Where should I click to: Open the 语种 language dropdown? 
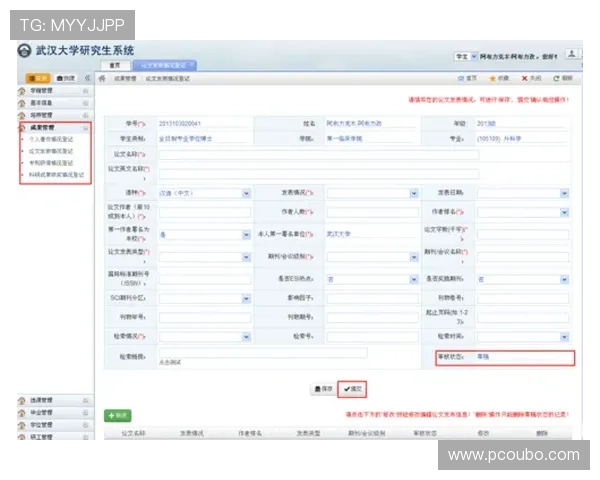[x=246, y=193]
